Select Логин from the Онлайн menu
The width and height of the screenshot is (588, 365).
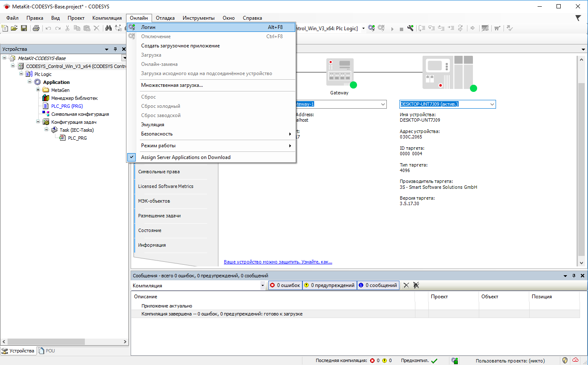[x=212, y=27]
